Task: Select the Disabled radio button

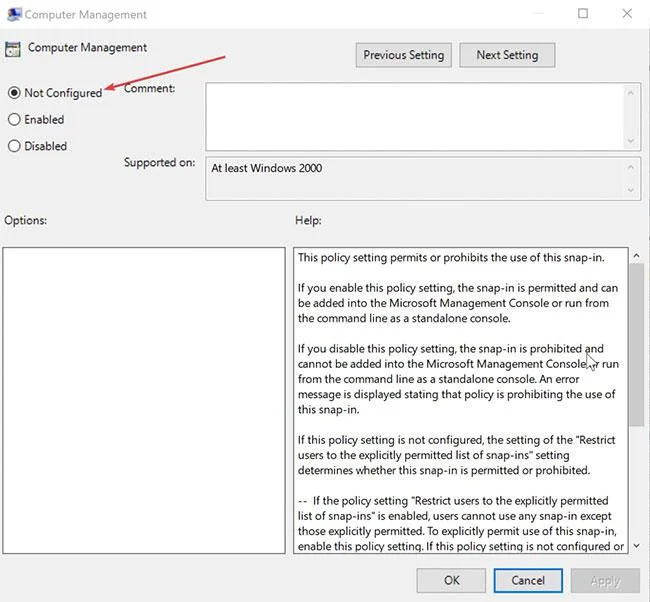Action: pyautogui.click(x=14, y=146)
